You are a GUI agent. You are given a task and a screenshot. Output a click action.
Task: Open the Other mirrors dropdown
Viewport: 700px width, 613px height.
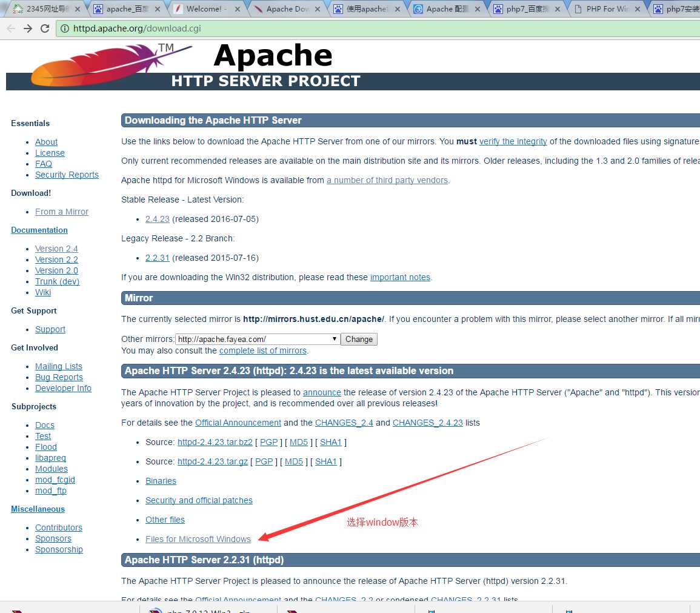pyautogui.click(x=257, y=340)
